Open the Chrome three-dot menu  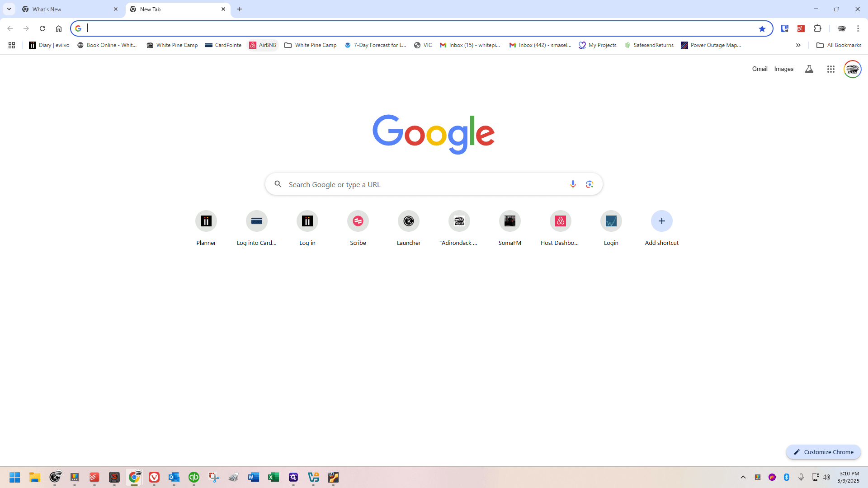(858, 28)
